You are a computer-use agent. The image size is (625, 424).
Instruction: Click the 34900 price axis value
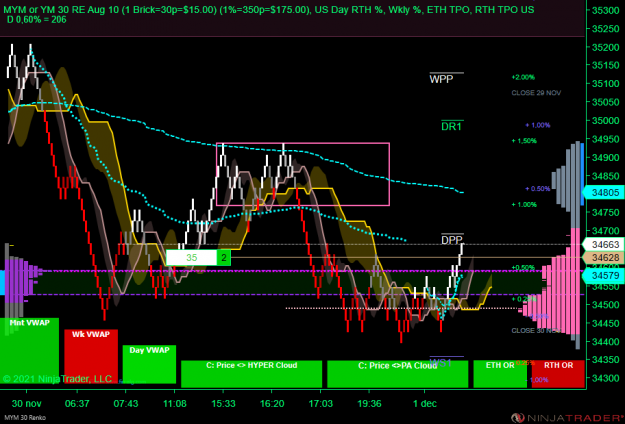tap(606, 157)
